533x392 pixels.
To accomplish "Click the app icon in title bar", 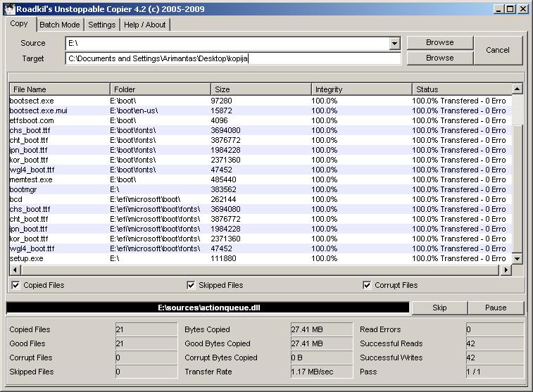I will (8, 9).
